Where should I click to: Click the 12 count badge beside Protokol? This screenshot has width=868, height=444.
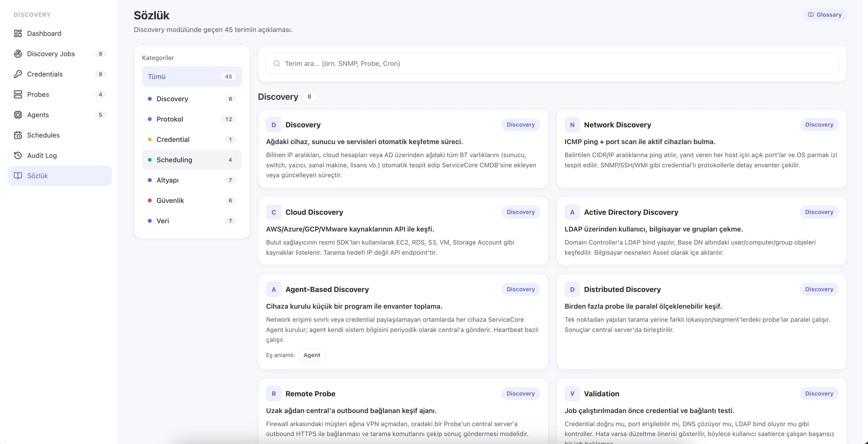click(x=229, y=119)
